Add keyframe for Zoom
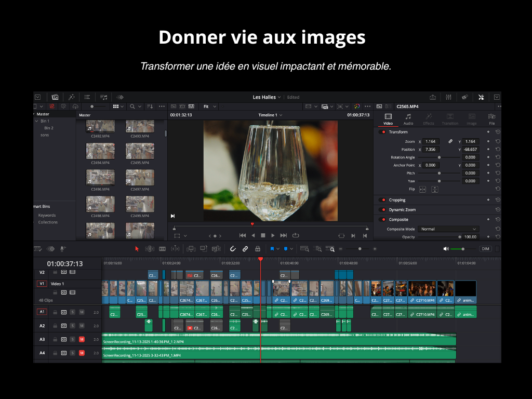The image size is (532, 399). [x=488, y=141]
